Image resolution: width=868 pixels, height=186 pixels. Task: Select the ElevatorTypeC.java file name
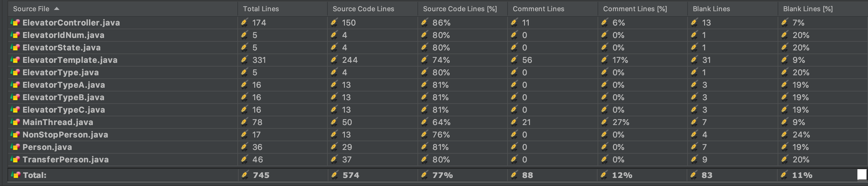(63, 110)
